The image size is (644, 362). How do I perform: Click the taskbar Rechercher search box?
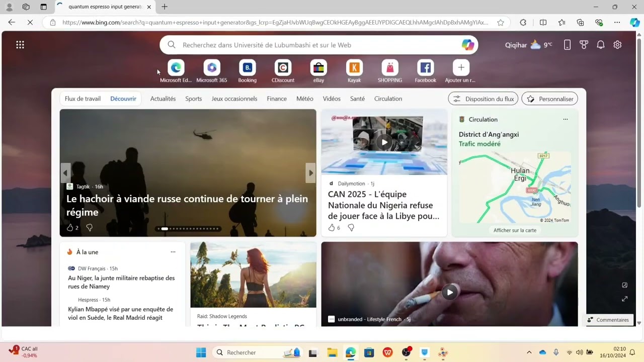(257, 352)
